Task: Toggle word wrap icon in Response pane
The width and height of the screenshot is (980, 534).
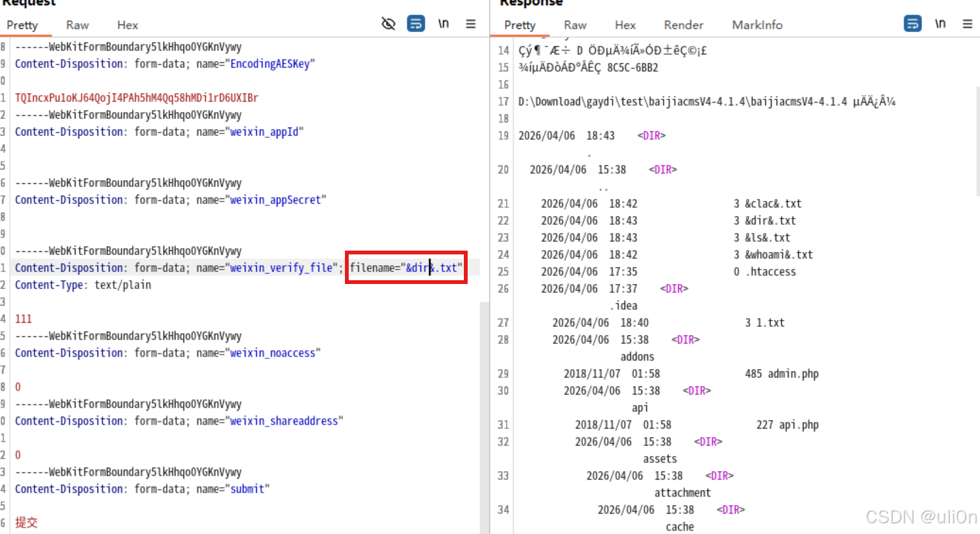Action: 913,24
